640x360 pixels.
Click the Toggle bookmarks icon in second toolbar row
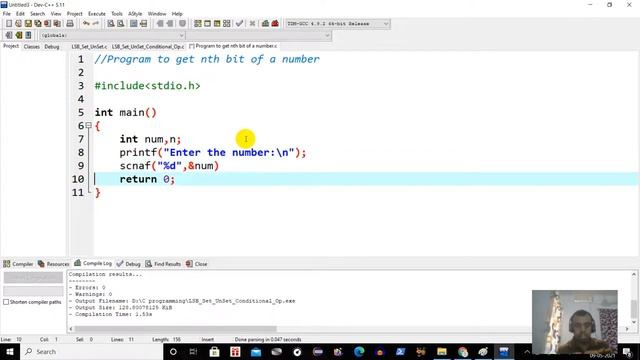(19, 36)
